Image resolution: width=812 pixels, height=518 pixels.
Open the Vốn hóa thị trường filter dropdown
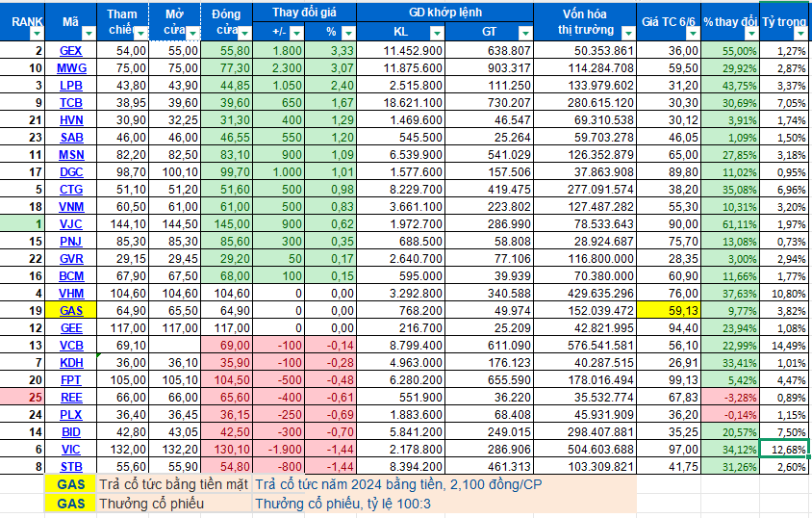(x=628, y=34)
